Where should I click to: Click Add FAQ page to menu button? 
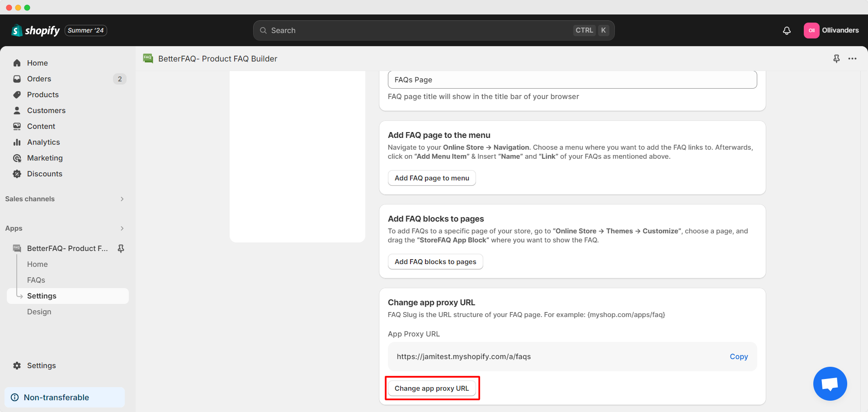tap(432, 178)
